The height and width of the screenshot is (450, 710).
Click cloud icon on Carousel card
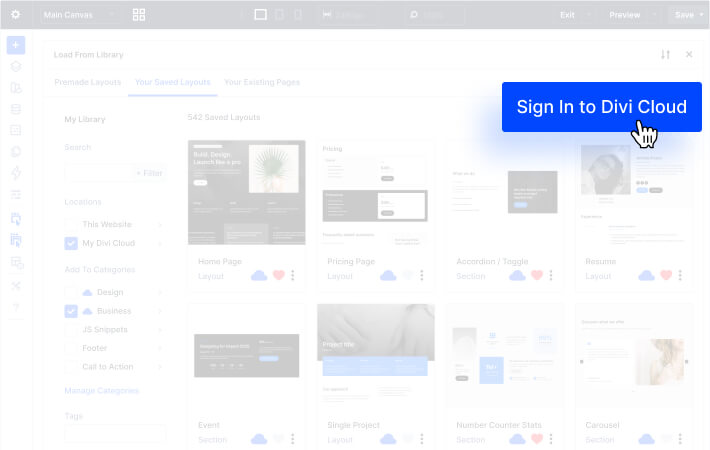(x=646, y=439)
